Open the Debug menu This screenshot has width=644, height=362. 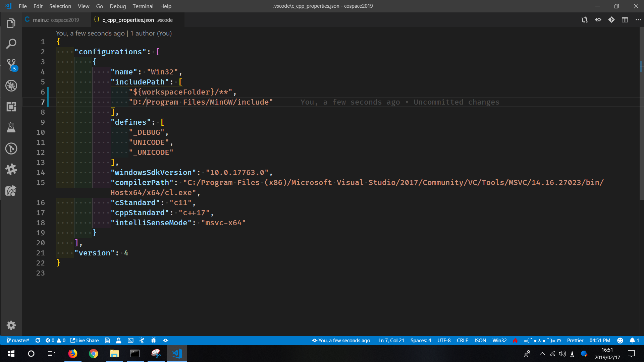(117, 6)
